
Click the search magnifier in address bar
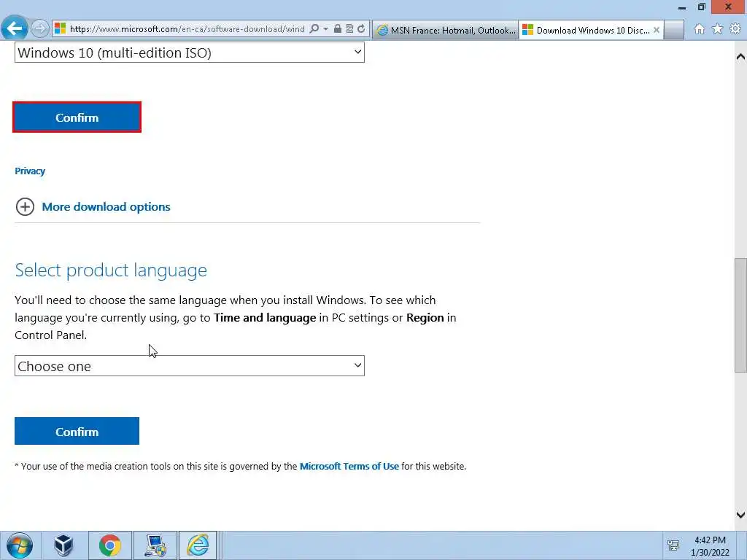(x=314, y=28)
